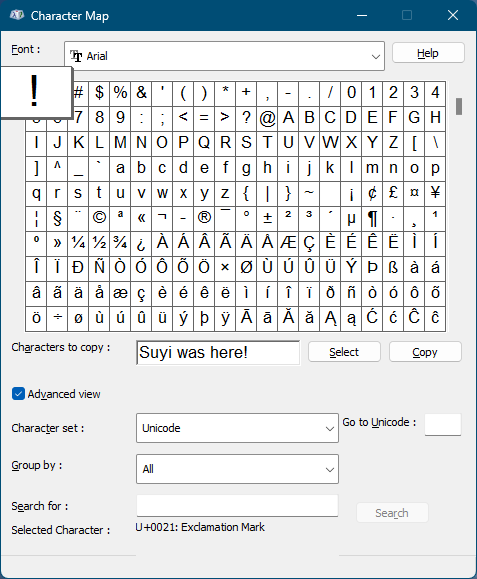Select the number sign # character
This screenshot has height=579, width=477.
79,93
